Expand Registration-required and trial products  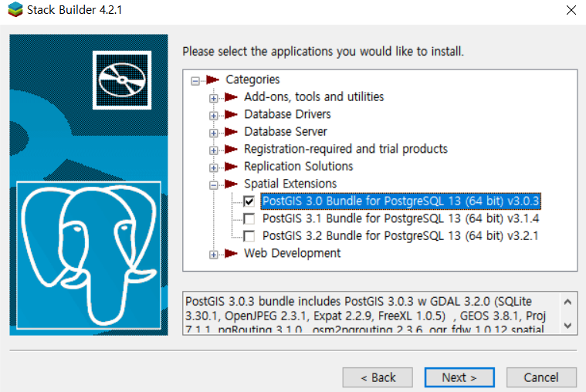click(213, 150)
